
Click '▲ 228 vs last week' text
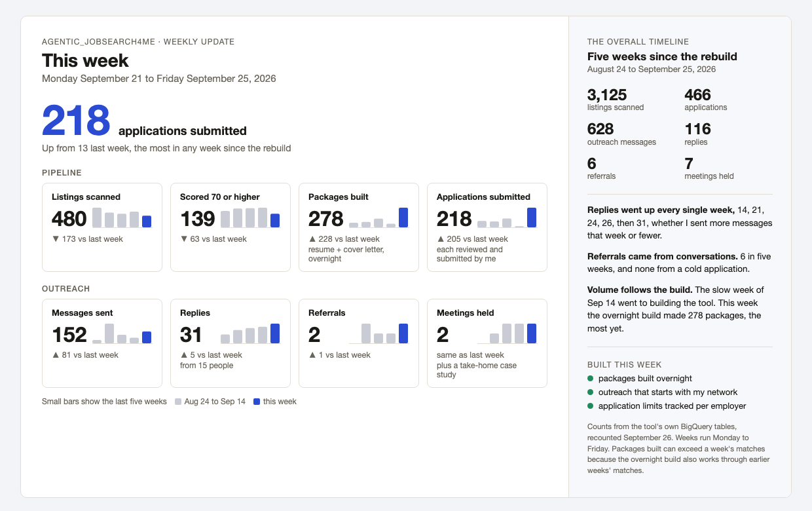(x=344, y=239)
